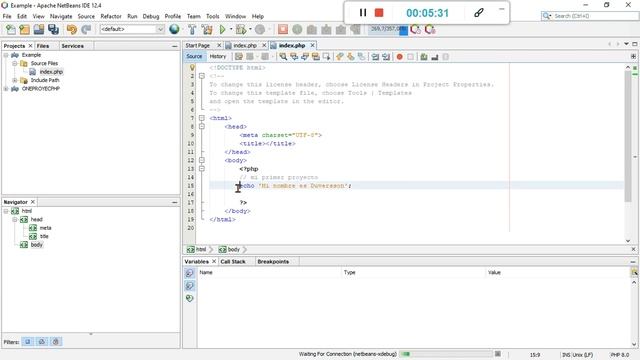Click the Build Project hammer icon
The image size is (640, 360).
coord(192,29)
